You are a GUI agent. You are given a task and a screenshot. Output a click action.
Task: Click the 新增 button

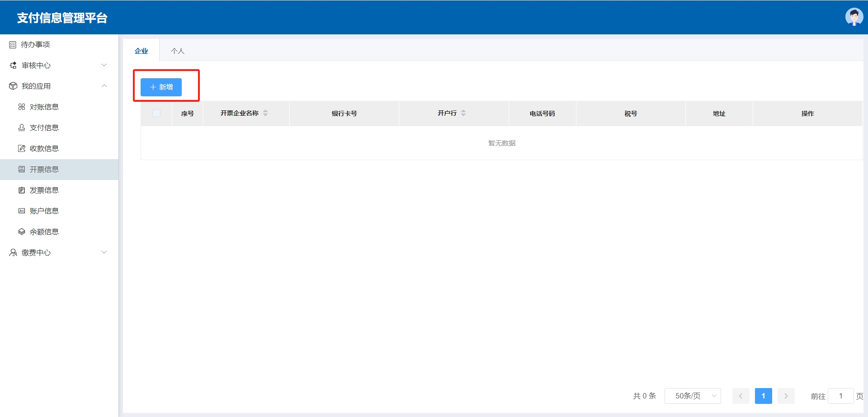point(161,87)
